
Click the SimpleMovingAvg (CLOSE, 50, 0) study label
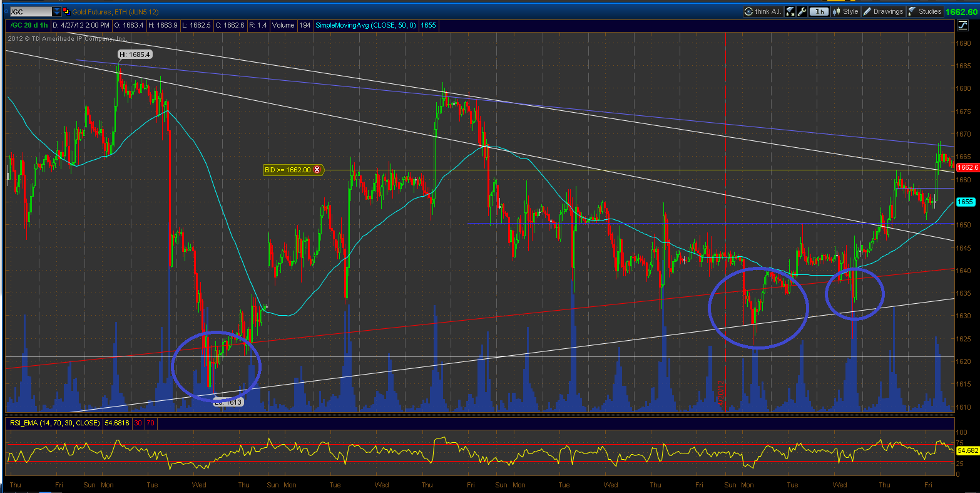point(365,25)
